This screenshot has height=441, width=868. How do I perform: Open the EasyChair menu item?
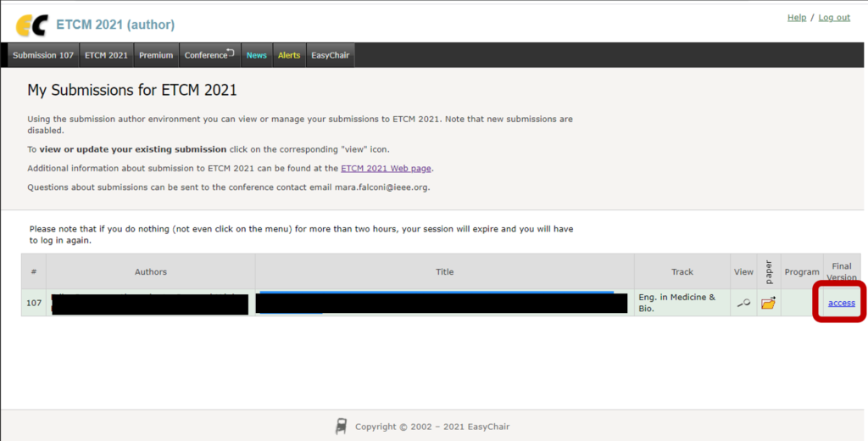tap(331, 55)
